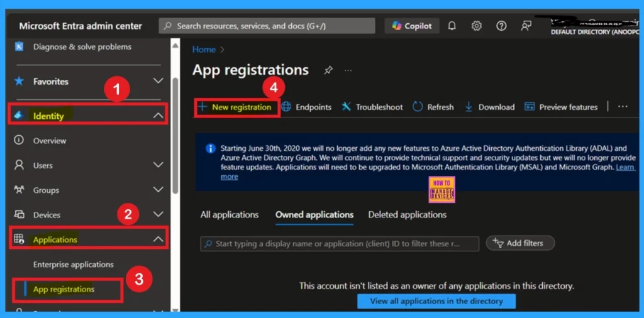Click Refresh in the toolbar
This screenshot has height=318, width=644.
433,107
